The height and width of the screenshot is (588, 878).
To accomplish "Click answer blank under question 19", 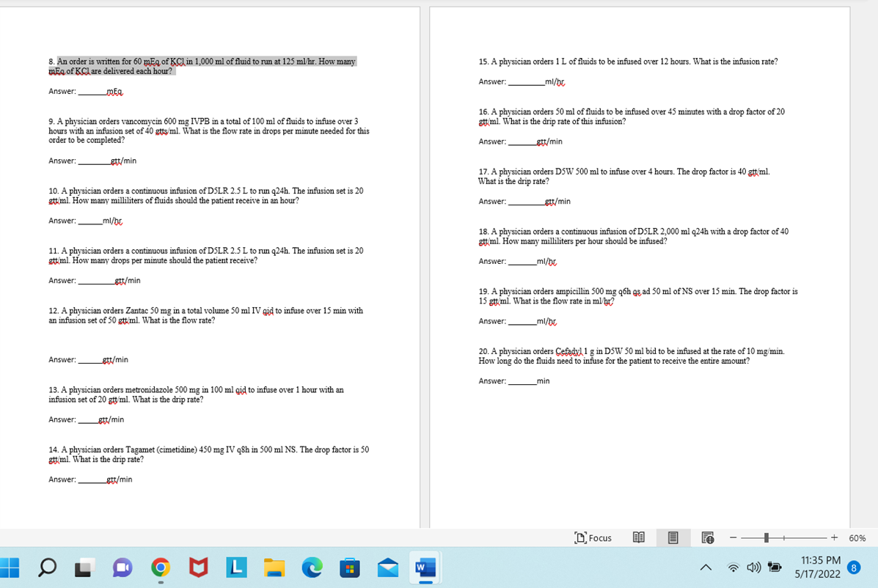I will point(522,321).
